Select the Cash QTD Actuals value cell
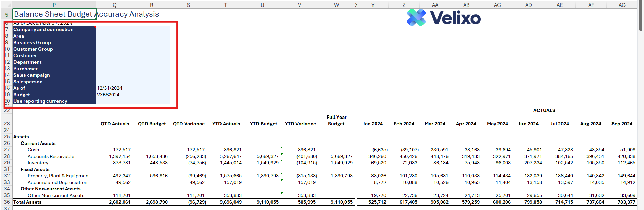Viewport: 644px width, 210px height. pos(115,150)
